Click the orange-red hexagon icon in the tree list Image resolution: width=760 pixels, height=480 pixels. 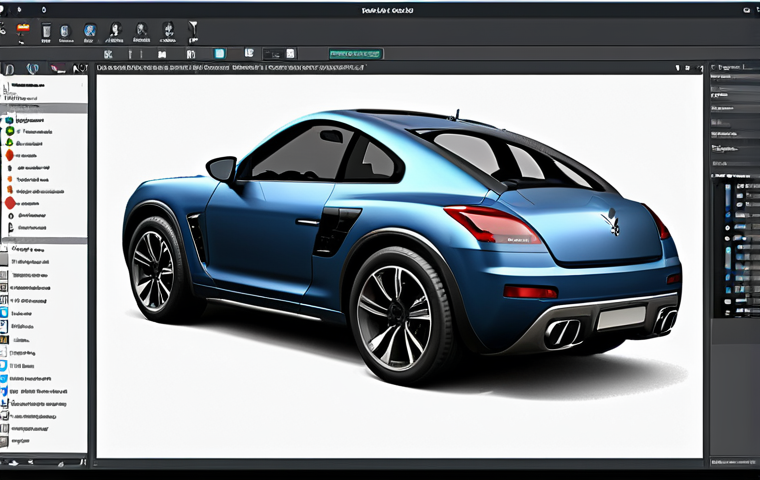coord(10,155)
